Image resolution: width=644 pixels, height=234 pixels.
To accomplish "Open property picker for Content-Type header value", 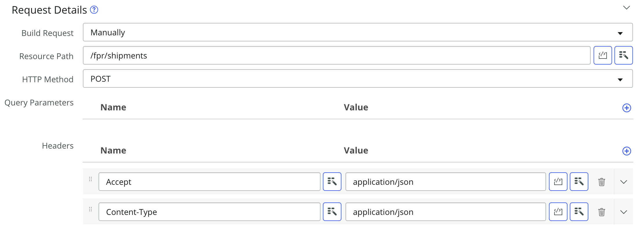I will [x=579, y=212].
